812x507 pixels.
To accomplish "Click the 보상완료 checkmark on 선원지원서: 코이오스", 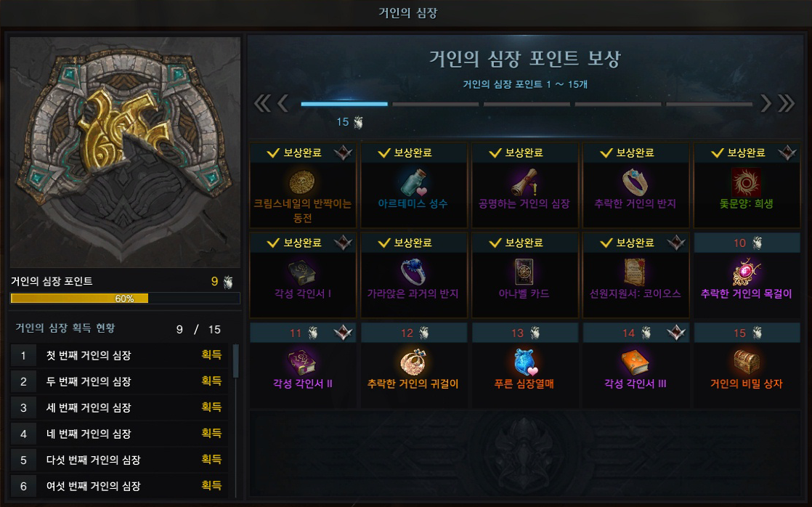I will click(x=606, y=243).
